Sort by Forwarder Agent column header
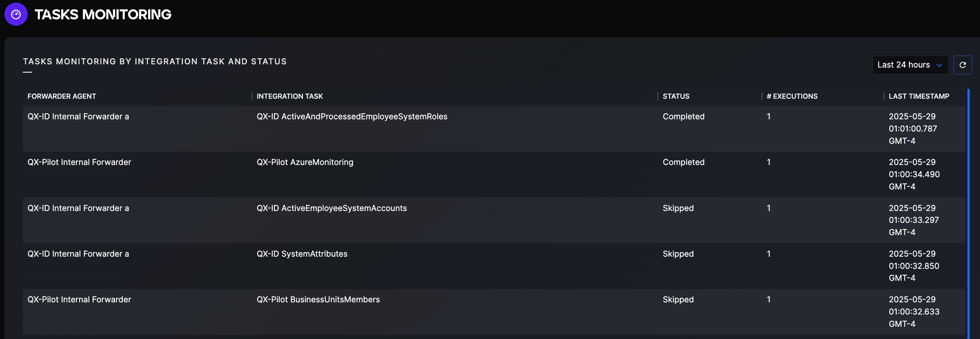 [62, 96]
